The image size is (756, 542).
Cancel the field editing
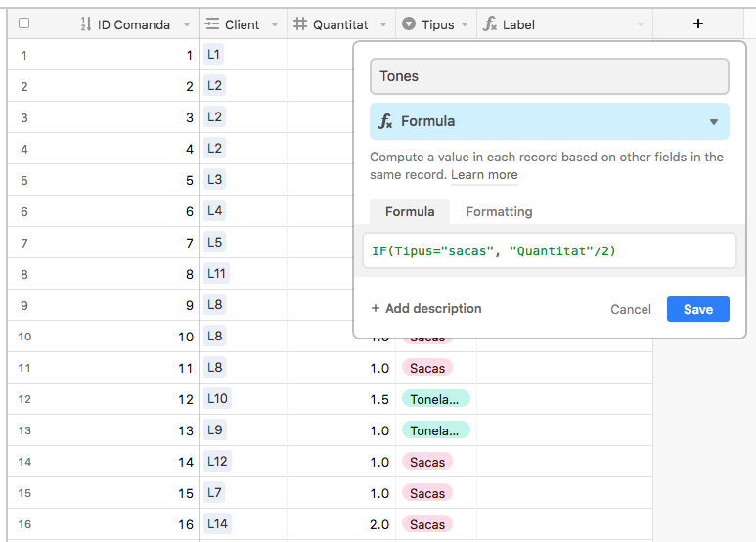630,309
